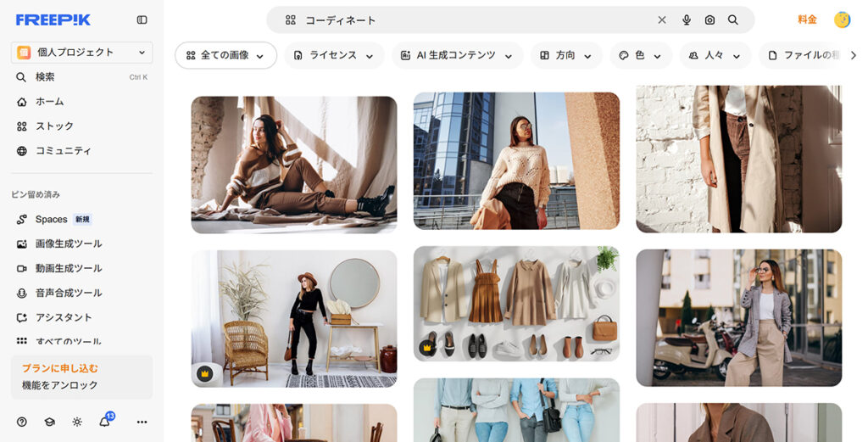Screen dimensions: 868x442
Task: Open thumbnail of woman in hat by mirror
Action: click(294, 318)
